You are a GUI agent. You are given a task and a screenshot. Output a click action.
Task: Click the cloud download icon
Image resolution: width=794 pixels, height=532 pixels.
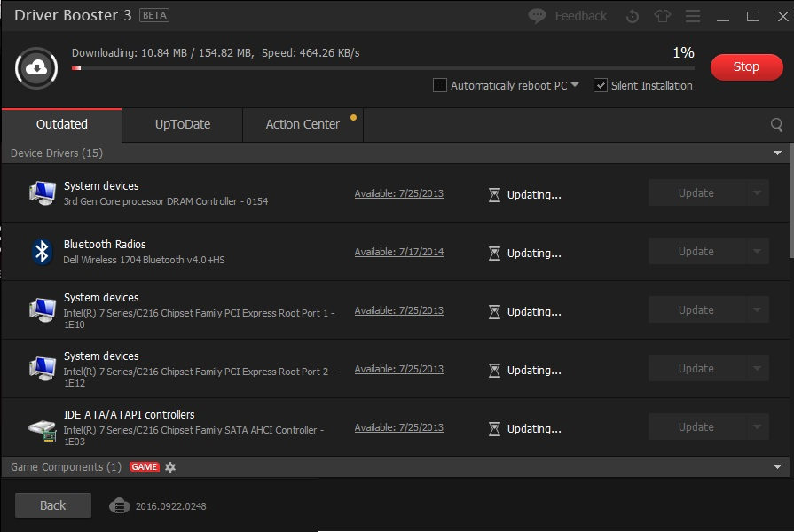pos(36,67)
